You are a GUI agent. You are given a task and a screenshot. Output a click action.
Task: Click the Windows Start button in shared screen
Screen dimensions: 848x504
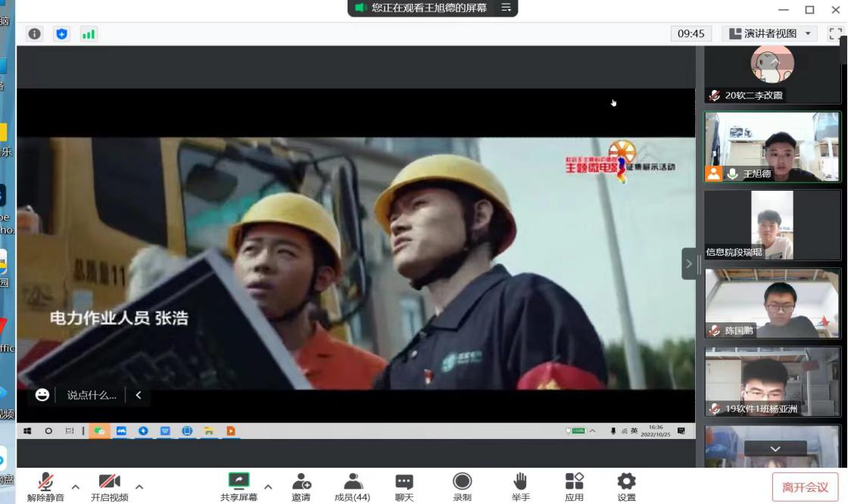click(x=27, y=431)
